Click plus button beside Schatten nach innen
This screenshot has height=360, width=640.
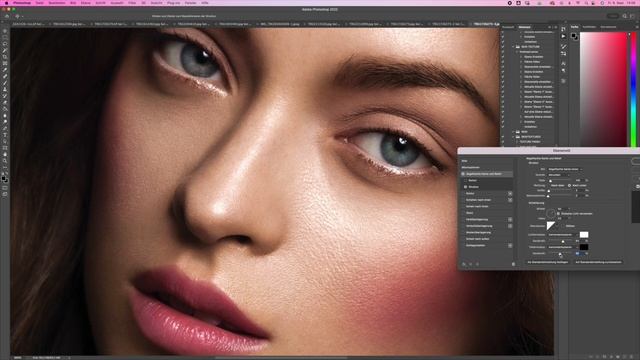pos(510,200)
